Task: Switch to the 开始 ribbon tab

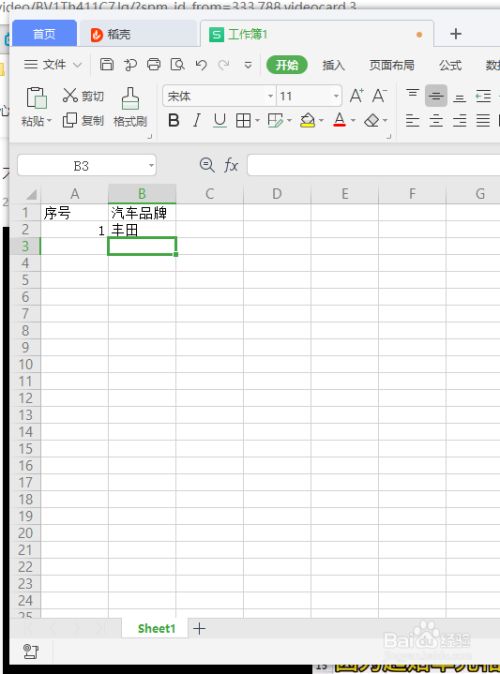Action: tap(287, 65)
